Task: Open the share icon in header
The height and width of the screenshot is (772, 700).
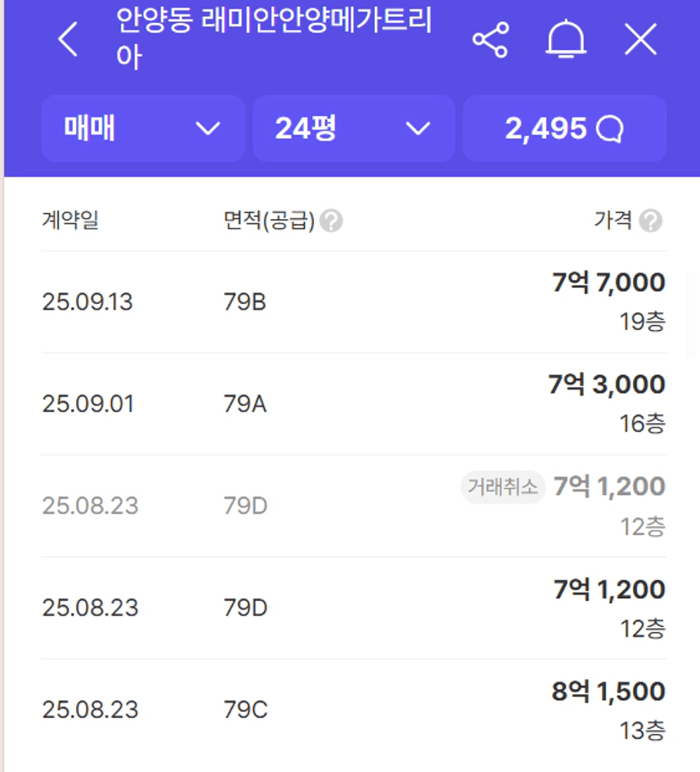Action: tap(490, 40)
